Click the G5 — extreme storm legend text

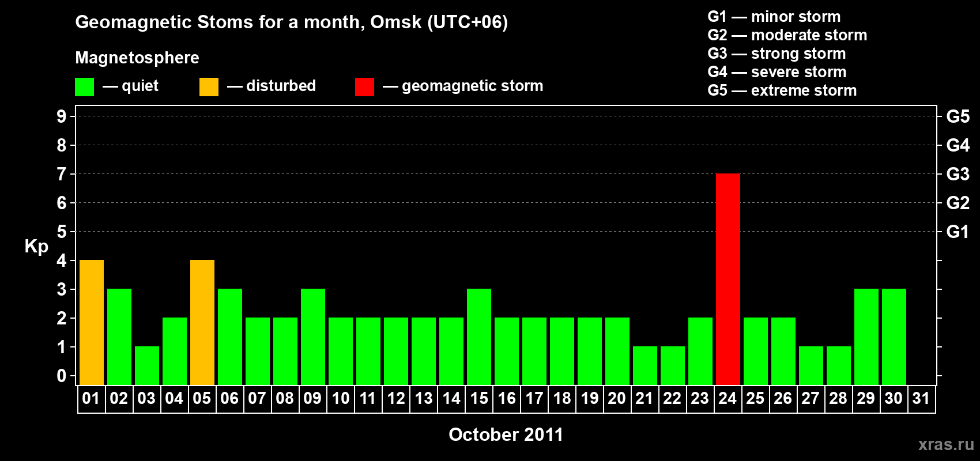coord(782,90)
